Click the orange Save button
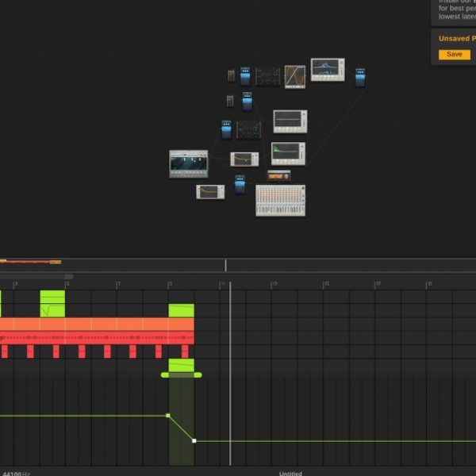The width and height of the screenshot is (476, 476). click(454, 54)
